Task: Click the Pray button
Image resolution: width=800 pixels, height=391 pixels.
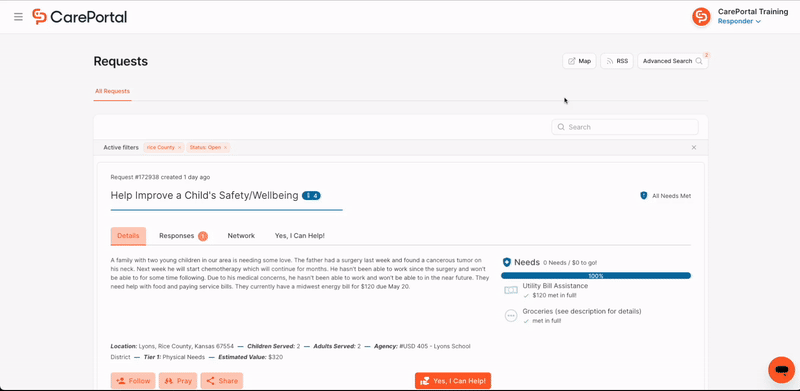Action: click(x=178, y=381)
